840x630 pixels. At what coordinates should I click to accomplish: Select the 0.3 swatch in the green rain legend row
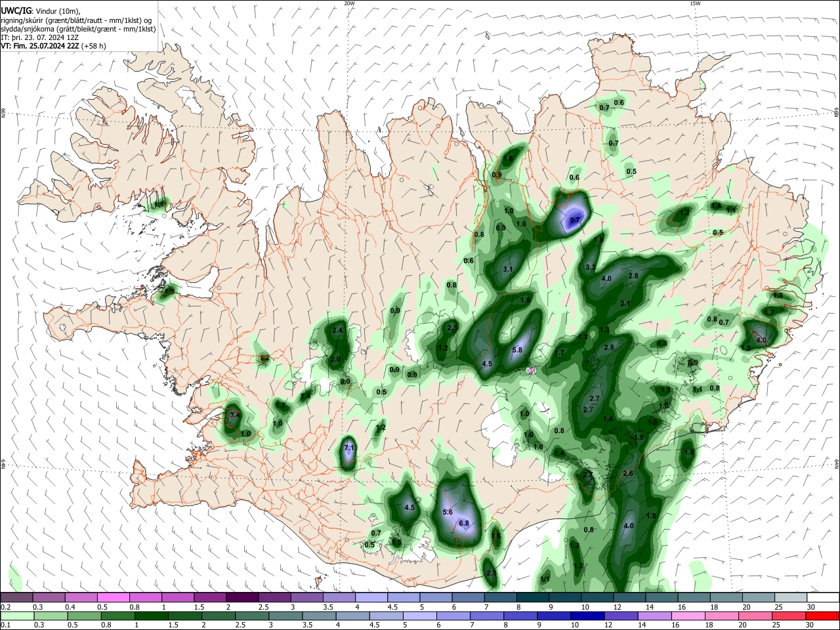[49, 616]
